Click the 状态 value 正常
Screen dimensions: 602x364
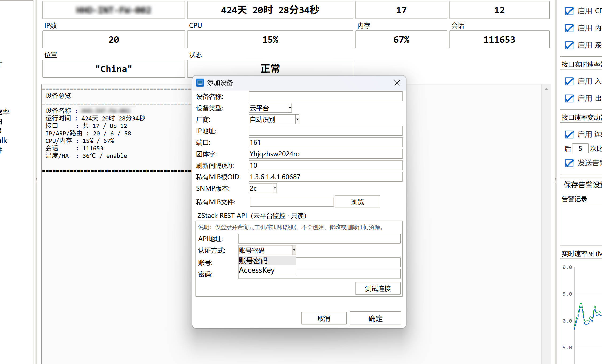coord(270,69)
